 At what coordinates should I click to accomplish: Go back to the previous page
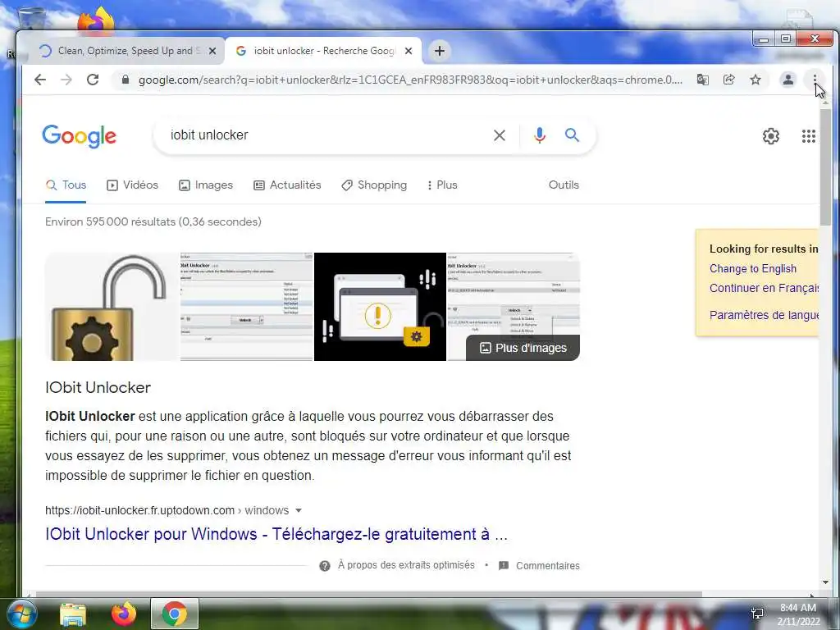pyautogui.click(x=40, y=80)
